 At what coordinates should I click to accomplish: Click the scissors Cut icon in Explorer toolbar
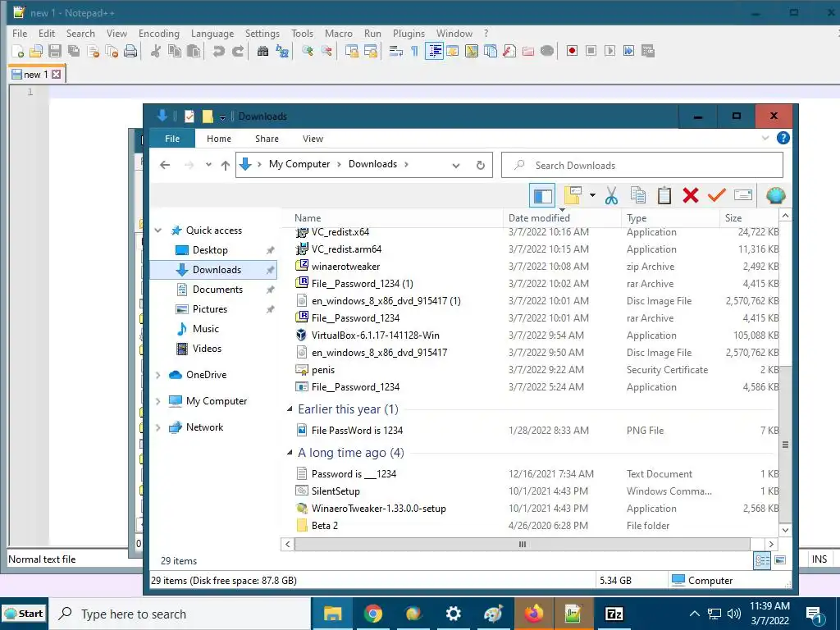[611, 195]
